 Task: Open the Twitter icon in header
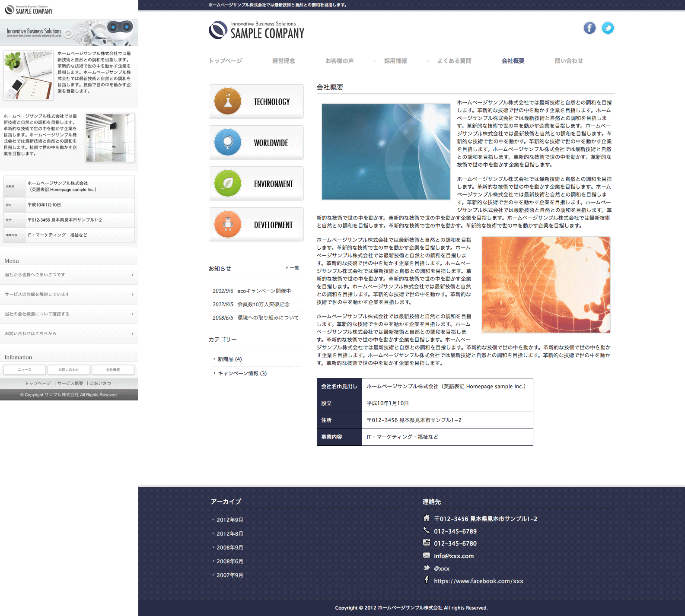click(608, 28)
